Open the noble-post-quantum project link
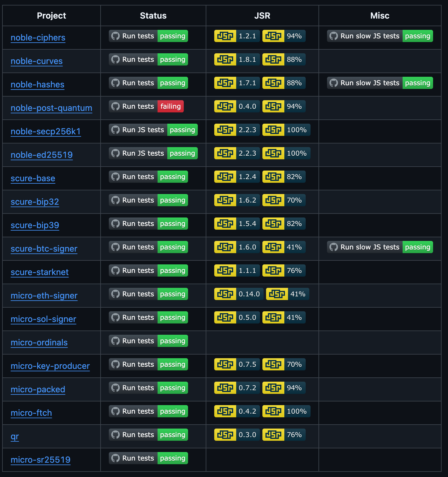This screenshot has height=477, width=448. point(52,108)
